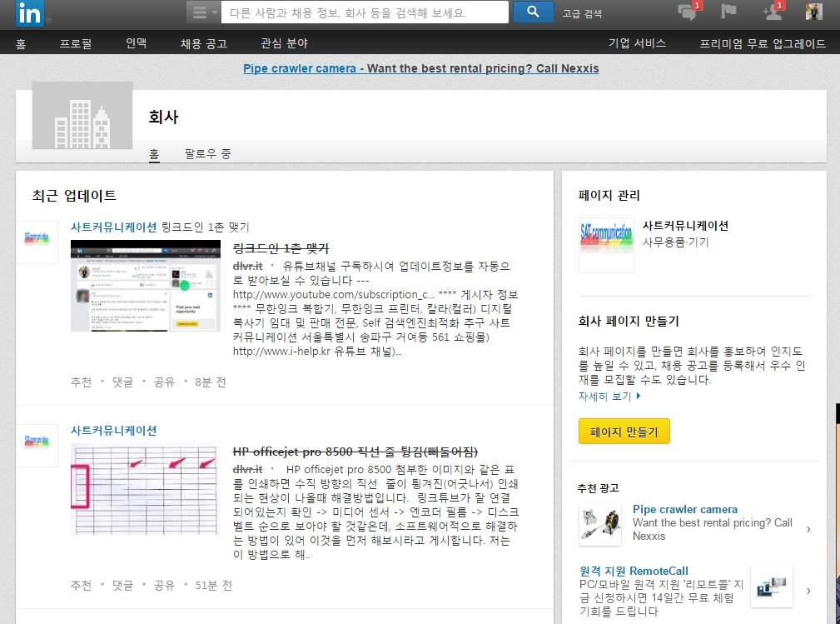Open the messages icon with notification badge

tap(688, 12)
